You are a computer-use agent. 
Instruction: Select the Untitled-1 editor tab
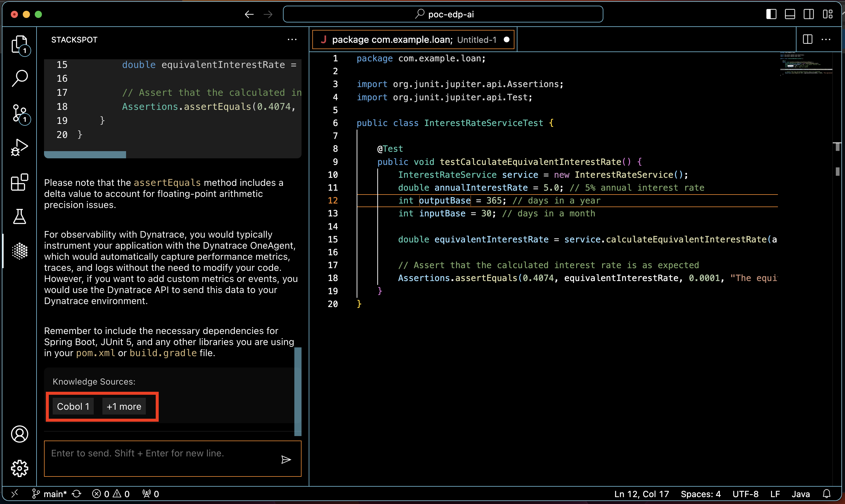(413, 40)
